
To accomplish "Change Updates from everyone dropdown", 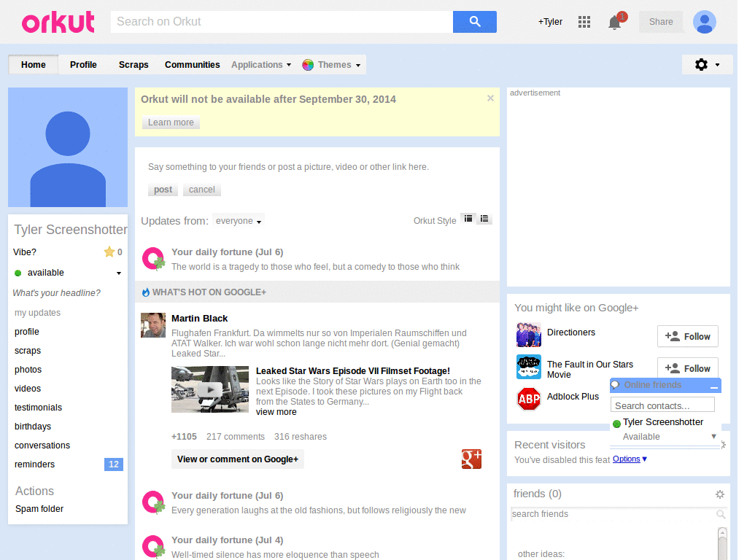I will pos(239,221).
